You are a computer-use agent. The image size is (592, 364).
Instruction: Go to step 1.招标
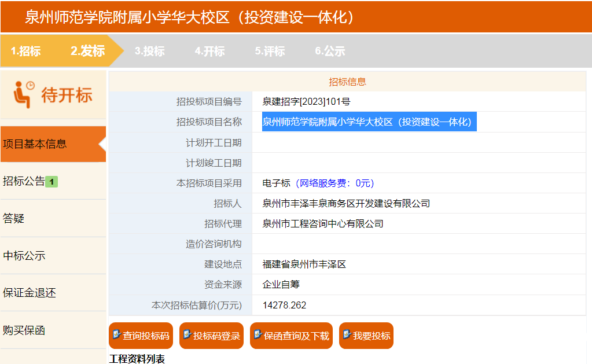[25, 51]
